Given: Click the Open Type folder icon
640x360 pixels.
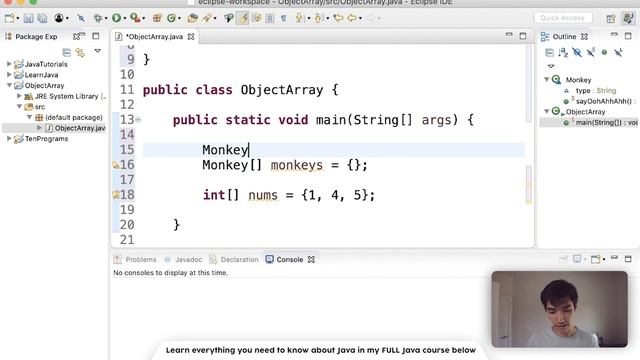Looking at the screenshot, I should (x=193, y=18).
